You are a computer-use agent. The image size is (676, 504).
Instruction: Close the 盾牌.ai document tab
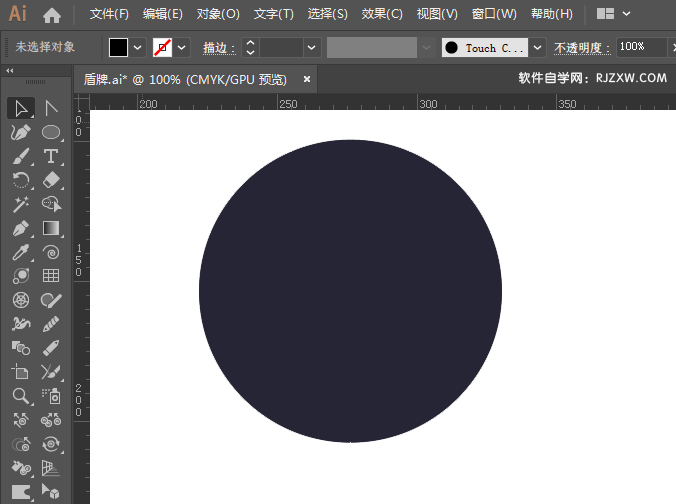(307, 79)
